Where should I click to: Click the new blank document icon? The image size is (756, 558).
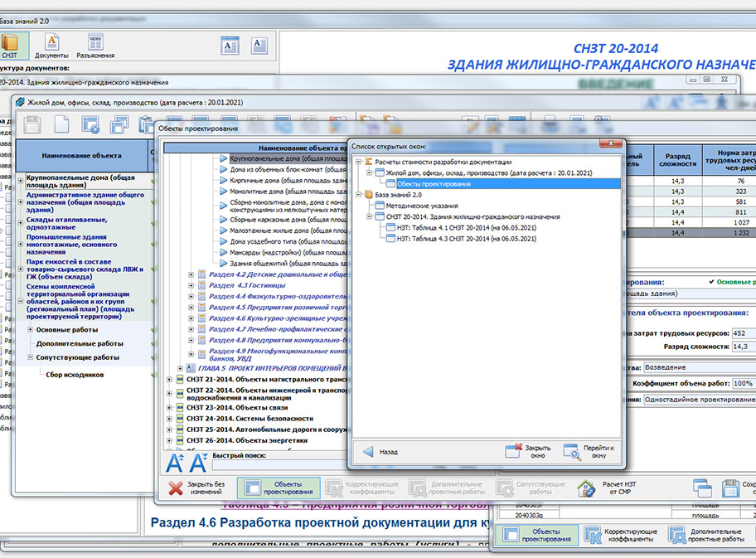coord(61,124)
